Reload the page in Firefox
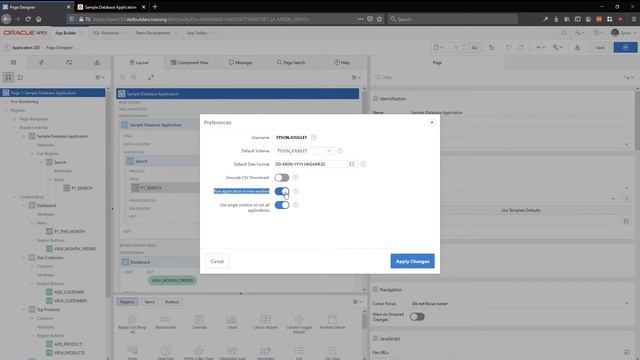This screenshot has height=360, width=640. click(x=28, y=19)
